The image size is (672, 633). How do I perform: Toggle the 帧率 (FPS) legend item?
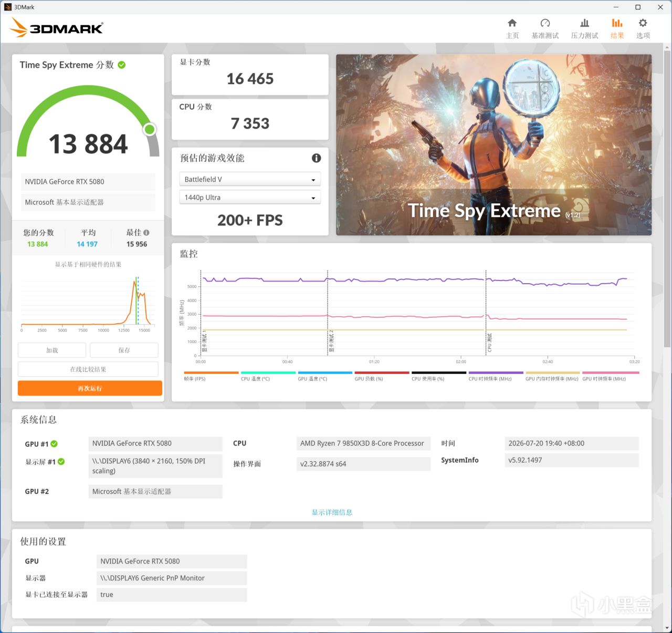[x=211, y=376]
